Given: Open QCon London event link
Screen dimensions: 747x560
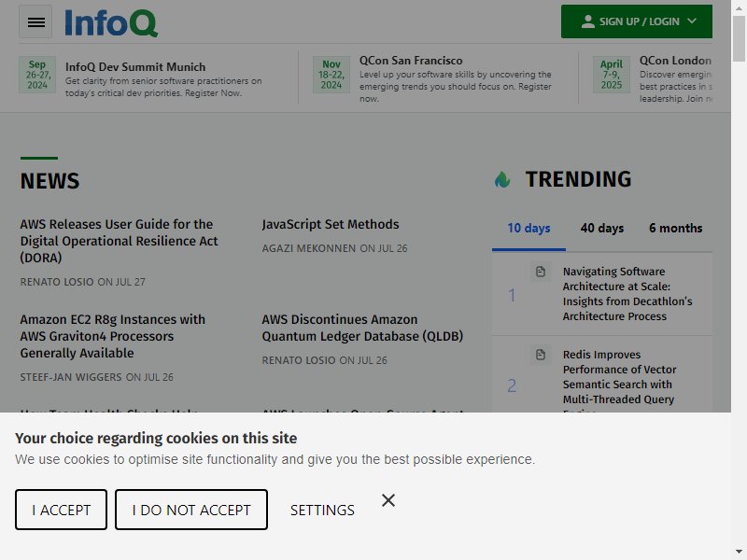Looking at the screenshot, I should click(675, 61).
